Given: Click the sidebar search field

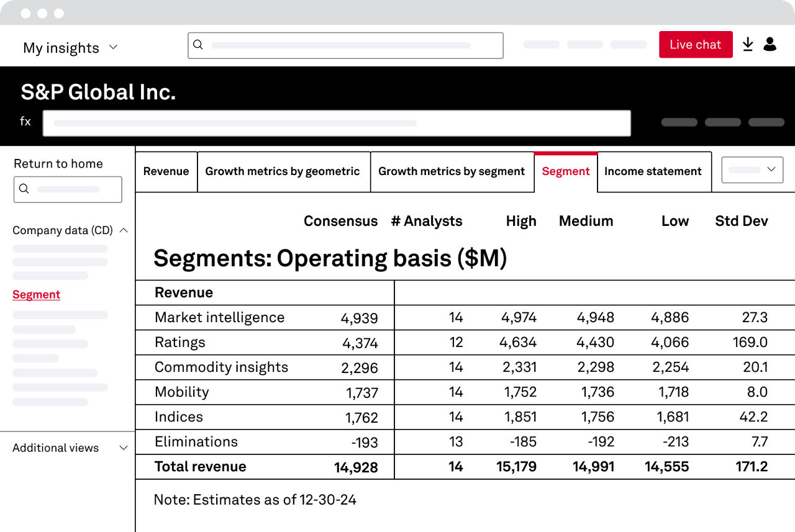Looking at the screenshot, I should 68,189.
